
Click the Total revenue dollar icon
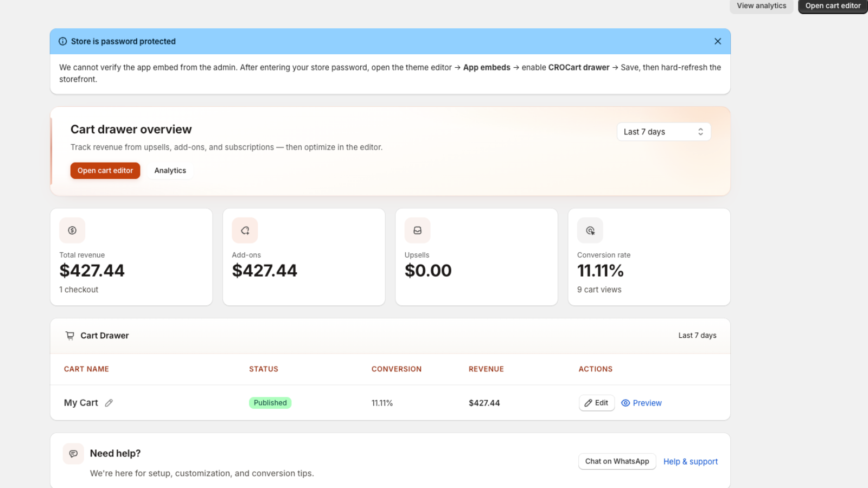72,230
